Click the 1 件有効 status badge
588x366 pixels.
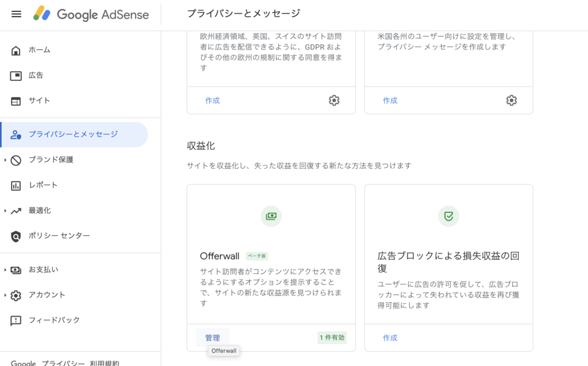332,337
